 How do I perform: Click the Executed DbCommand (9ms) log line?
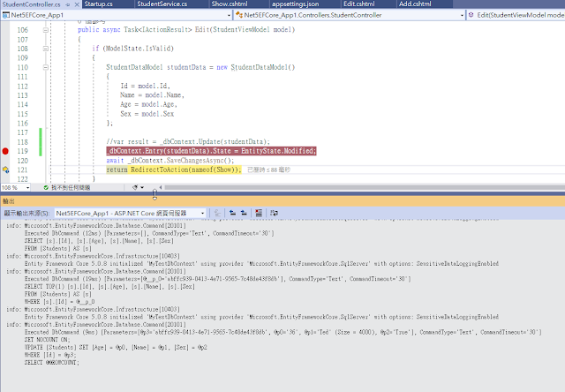(x=282, y=332)
